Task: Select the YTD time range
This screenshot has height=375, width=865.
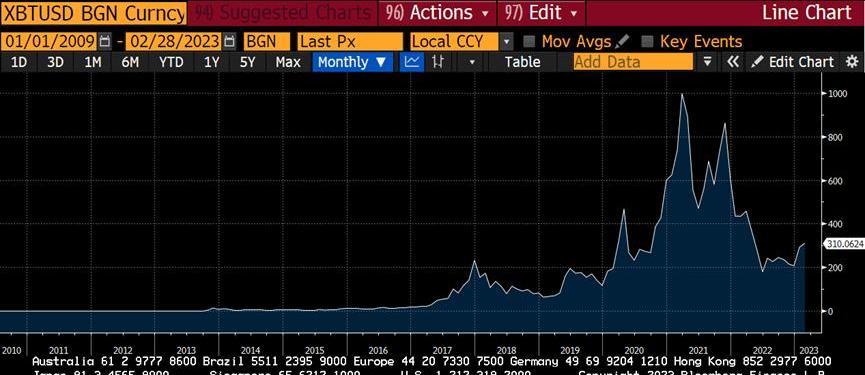Action: (x=171, y=62)
